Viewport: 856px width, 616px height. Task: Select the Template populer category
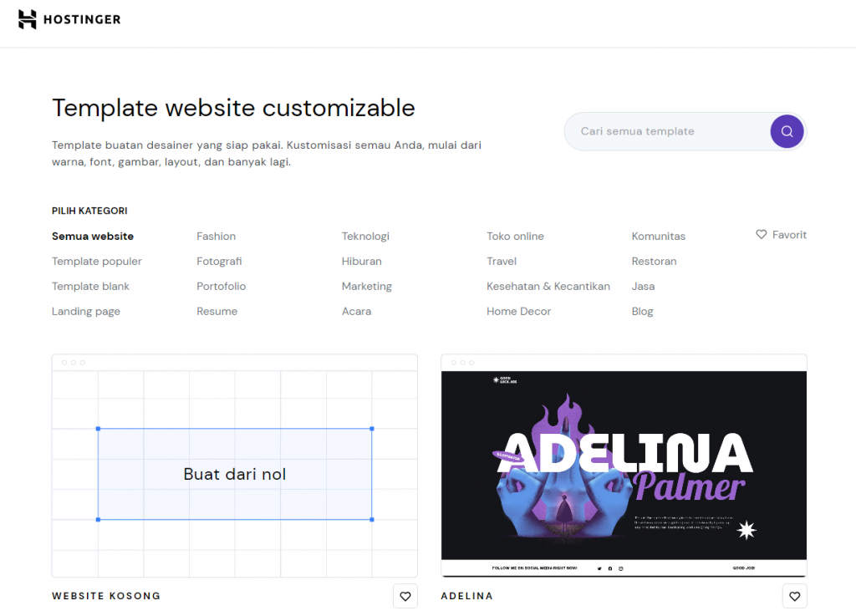click(x=97, y=262)
